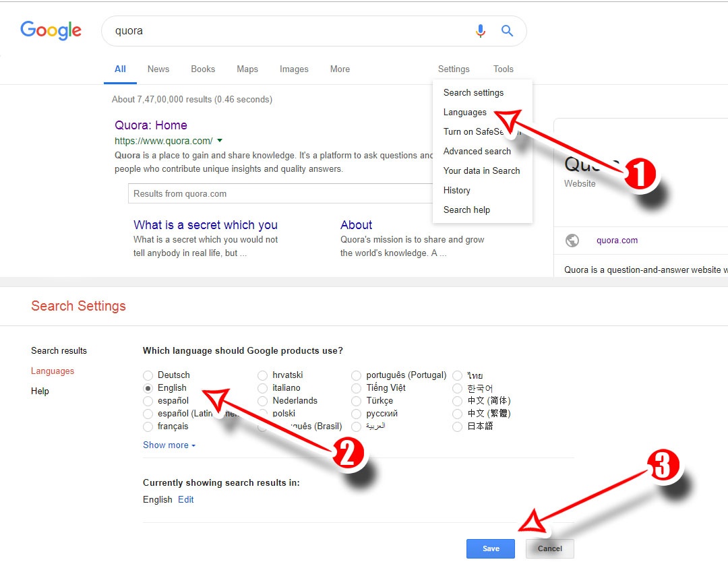The image size is (728, 568).
Task: Select the italiano radio button
Action: point(262,388)
